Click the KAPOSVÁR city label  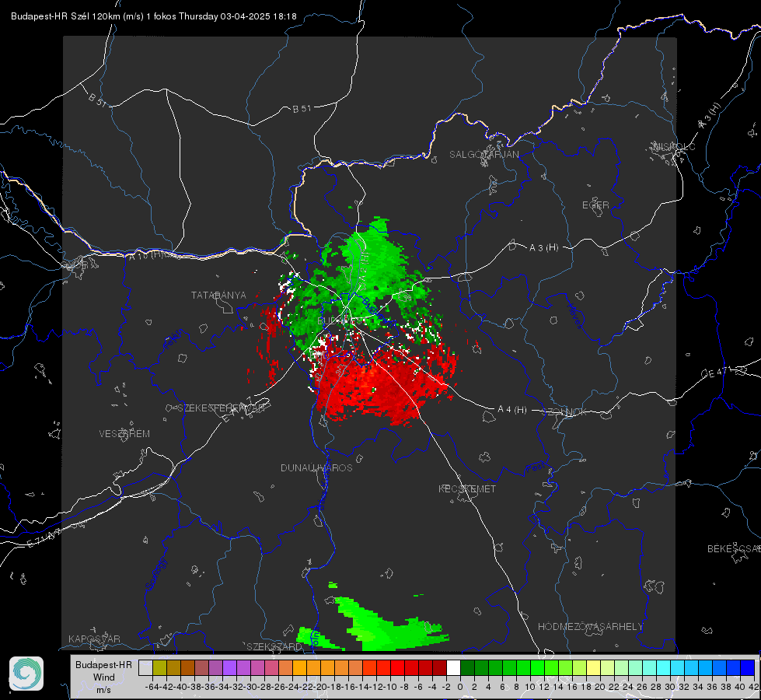point(94,639)
